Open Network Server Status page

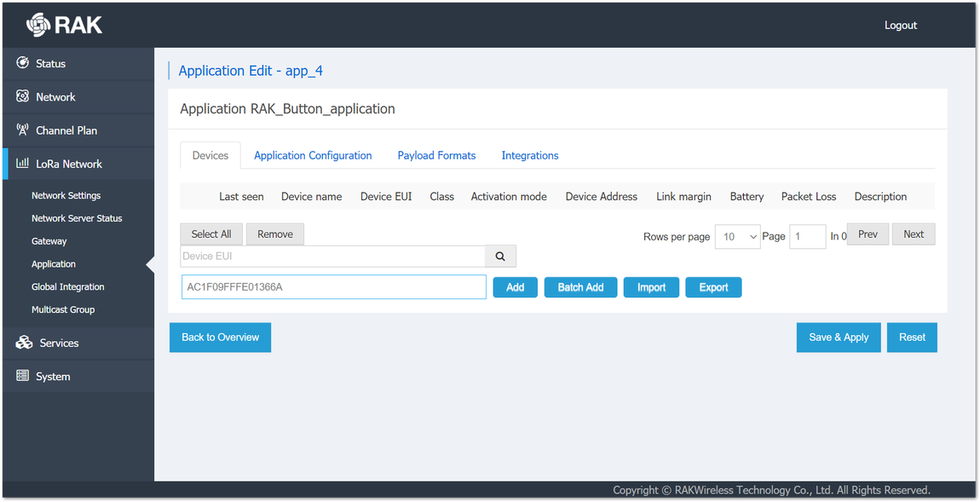click(x=76, y=218)
